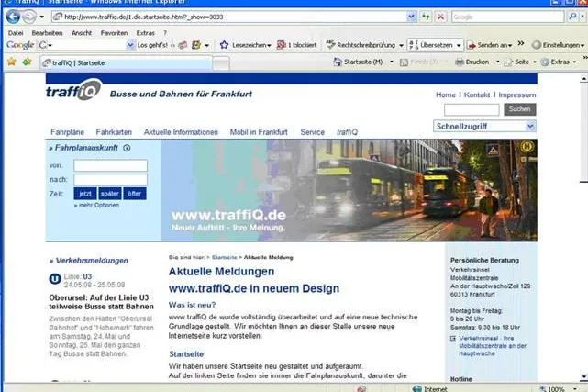Open the recent pages dropdown arrow beside Forward

(41, 17)
